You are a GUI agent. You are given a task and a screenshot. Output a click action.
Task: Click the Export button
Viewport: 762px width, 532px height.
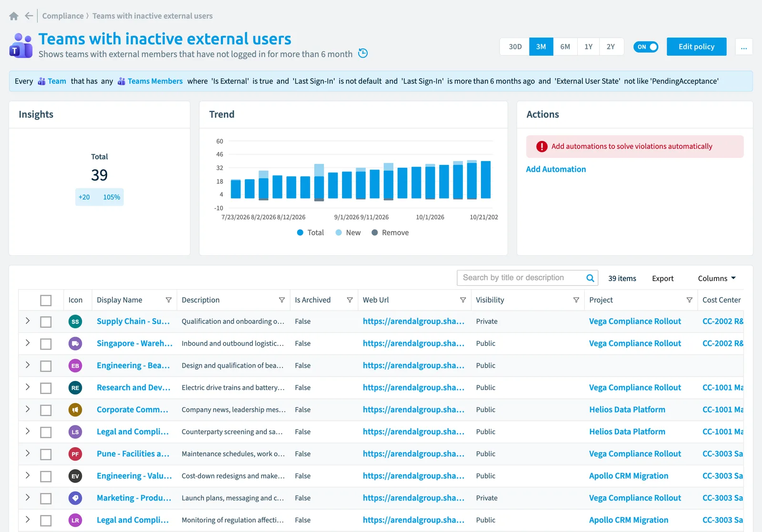[x=662, y=279]
